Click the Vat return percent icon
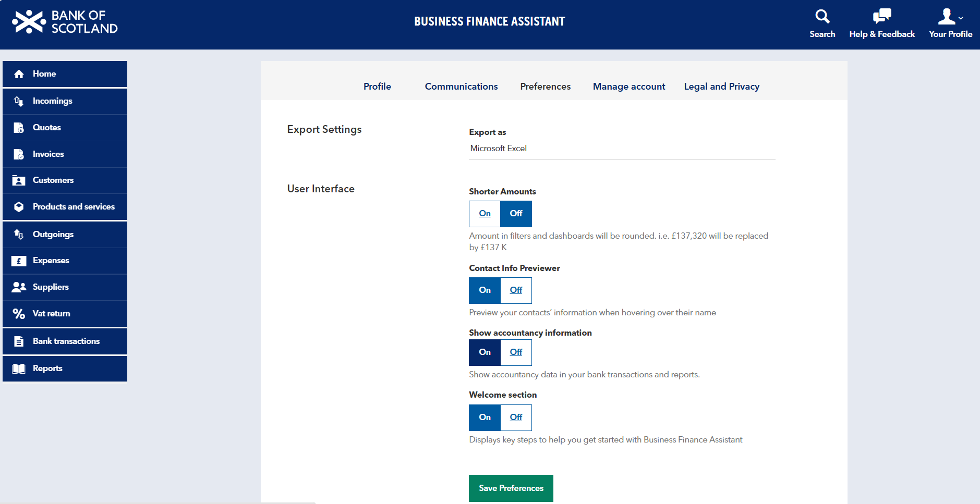The width and height of the screenshot is (980, 504). [x=19, y=314]
